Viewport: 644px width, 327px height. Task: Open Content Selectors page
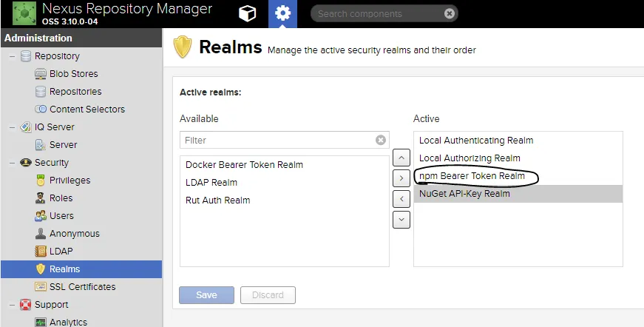(x=87, y=109)
